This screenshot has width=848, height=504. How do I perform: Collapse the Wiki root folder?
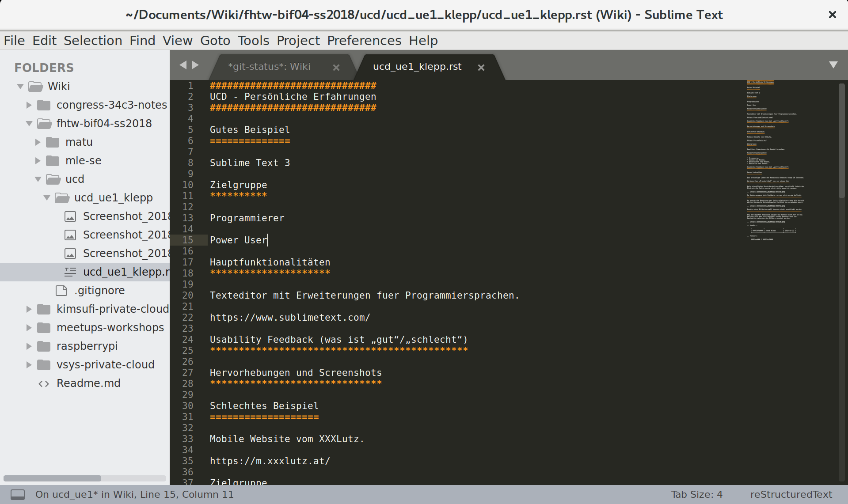[x=20, y=87]
